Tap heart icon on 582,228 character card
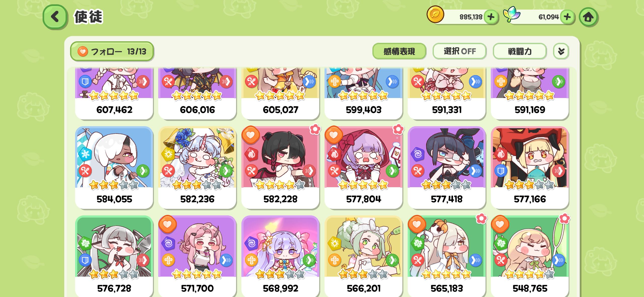The image size is (644, 297). 250,135
